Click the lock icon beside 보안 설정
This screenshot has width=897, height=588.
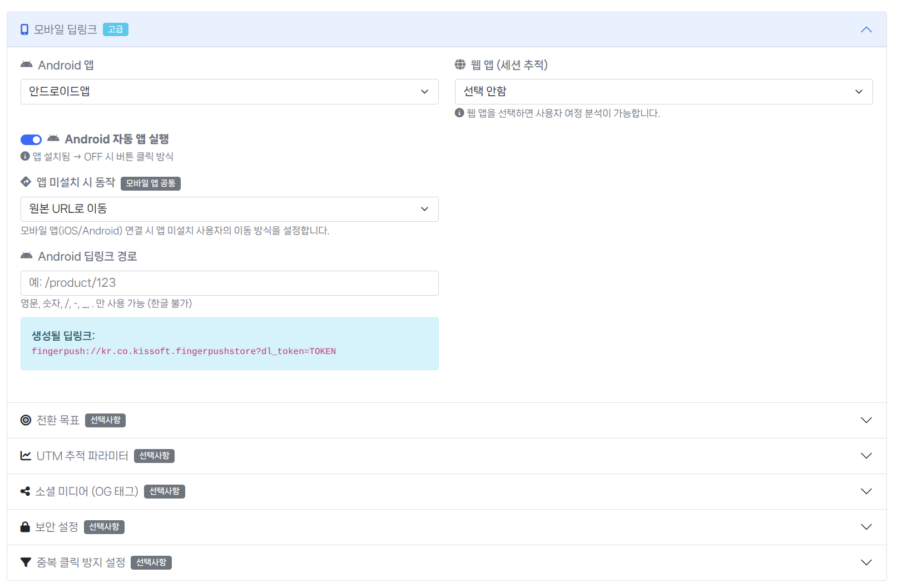click(x=25, y=527)
